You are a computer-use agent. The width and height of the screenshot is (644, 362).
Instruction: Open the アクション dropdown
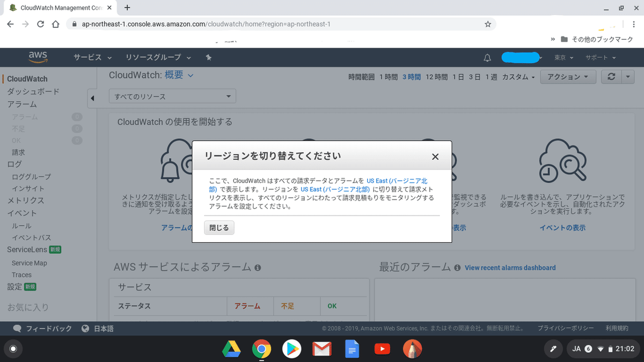(568, 76)
